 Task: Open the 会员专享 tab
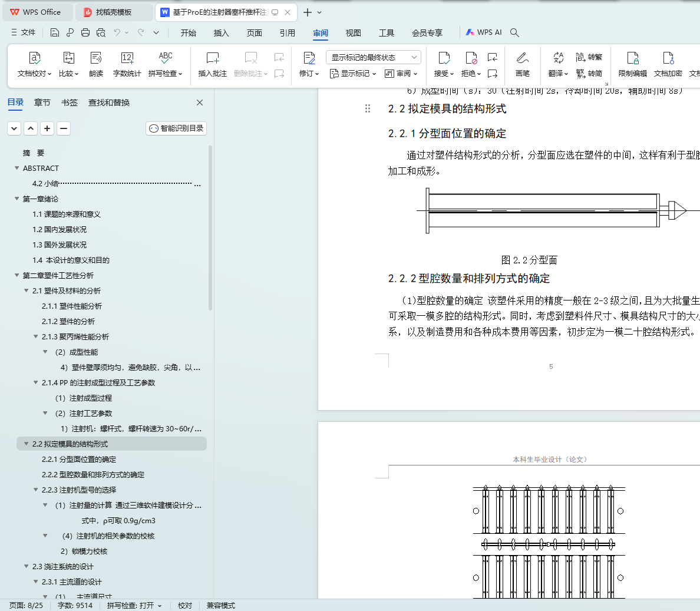pos(427,32)
